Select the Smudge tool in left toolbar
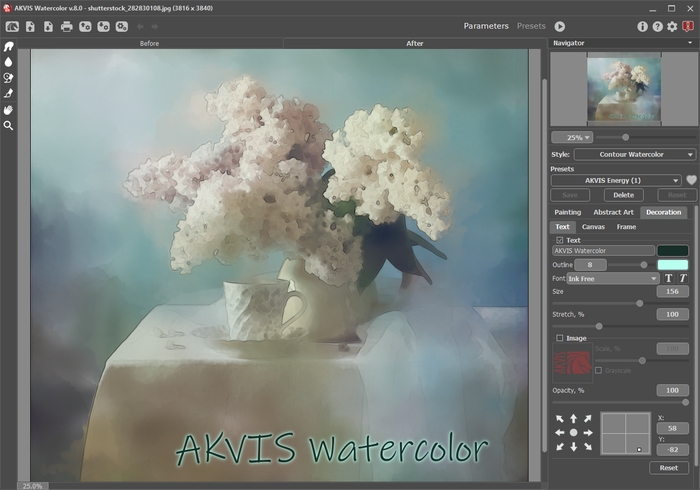 pyautogui.click(x=8, y=46)
